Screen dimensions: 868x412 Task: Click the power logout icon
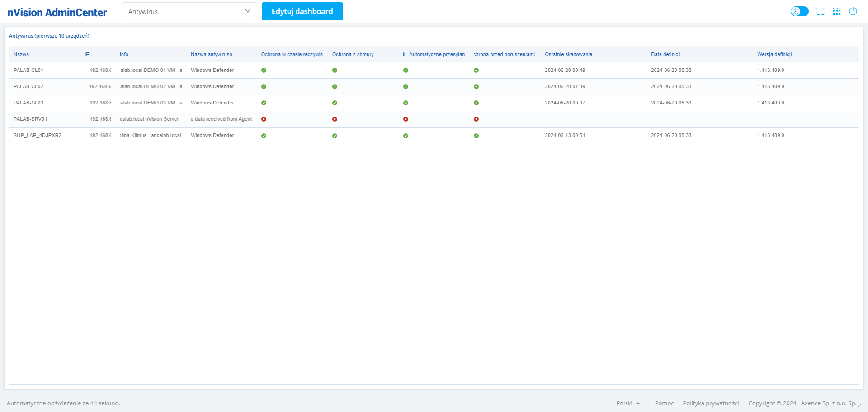click(853, 11)
